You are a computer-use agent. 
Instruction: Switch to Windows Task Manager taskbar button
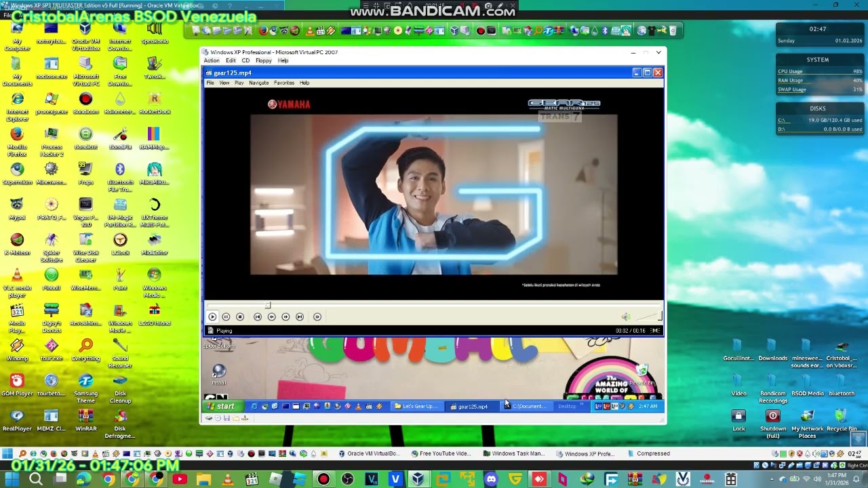click(514, 454)
